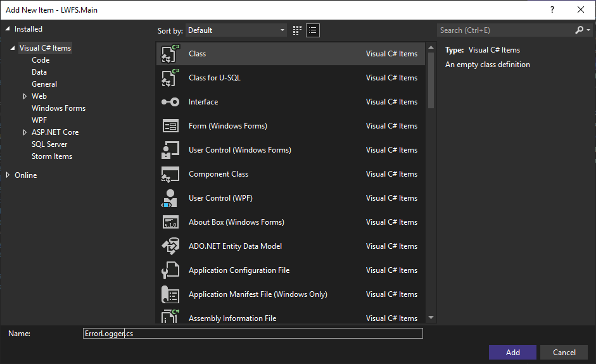Open the Sort by Default dropdown
This screenshot has height=364, width=596.
click(x=236, y=30)
